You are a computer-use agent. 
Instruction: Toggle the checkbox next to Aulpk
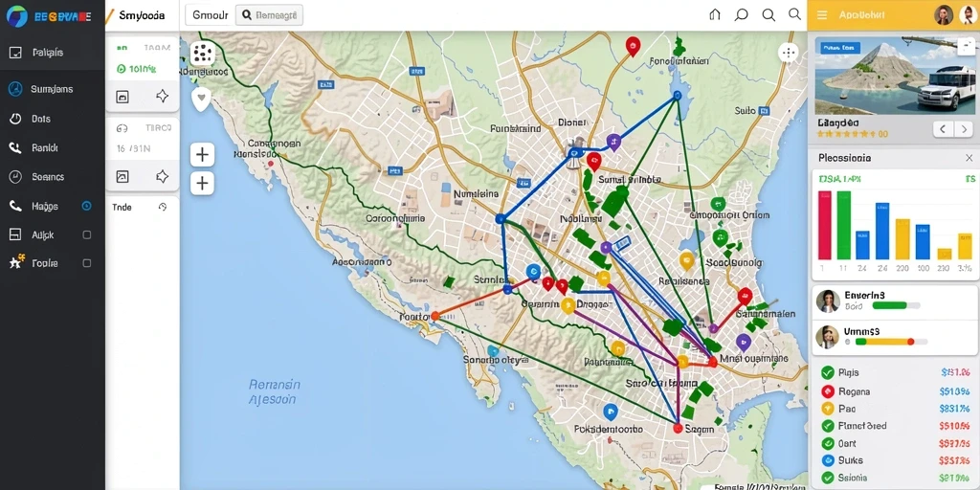click(87, 235)
